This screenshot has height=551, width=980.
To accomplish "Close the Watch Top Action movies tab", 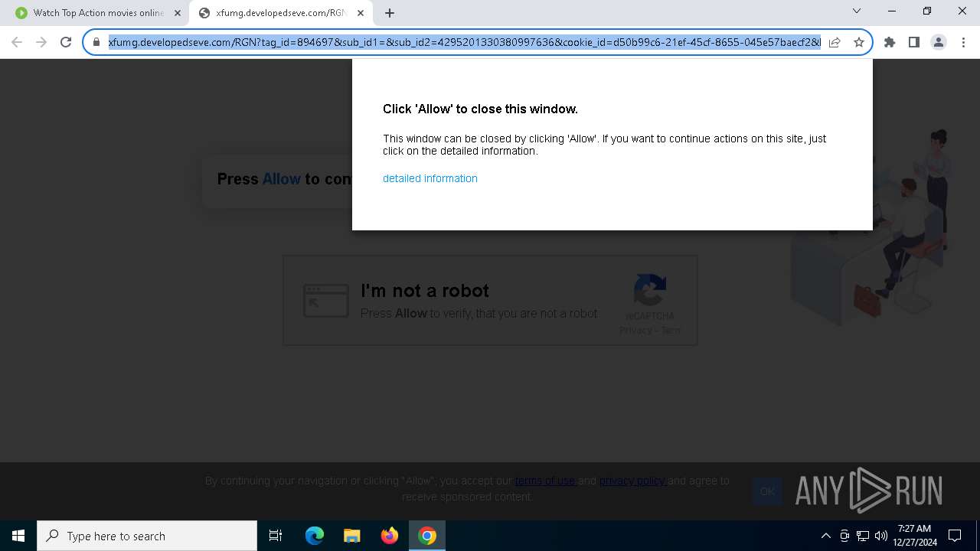I will click(178, 13).
